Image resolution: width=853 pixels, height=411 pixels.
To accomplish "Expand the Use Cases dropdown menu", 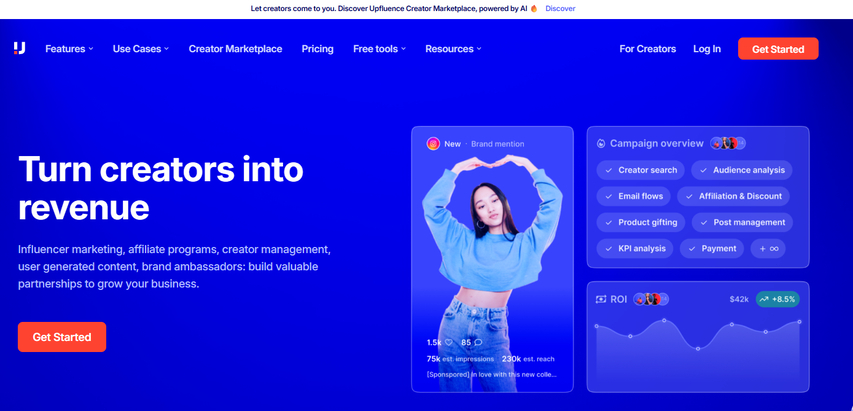I will [x=141, y=49].
